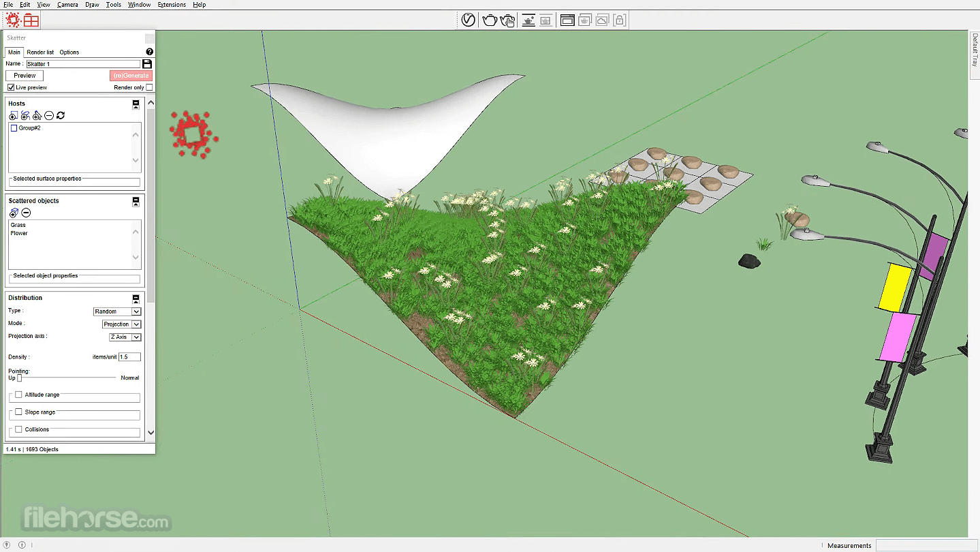980x552 pixels.
Task: Click the pick host with cursor icon
Action: tap(37, 116)
